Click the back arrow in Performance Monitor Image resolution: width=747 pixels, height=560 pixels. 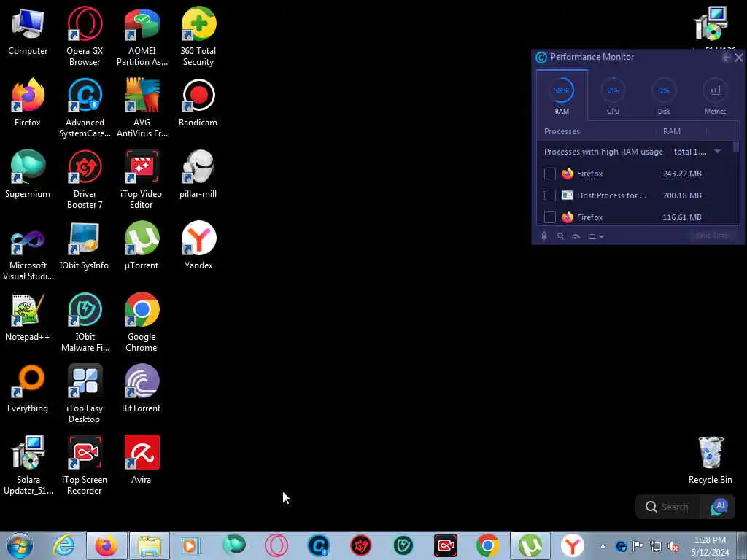(727, 58)
